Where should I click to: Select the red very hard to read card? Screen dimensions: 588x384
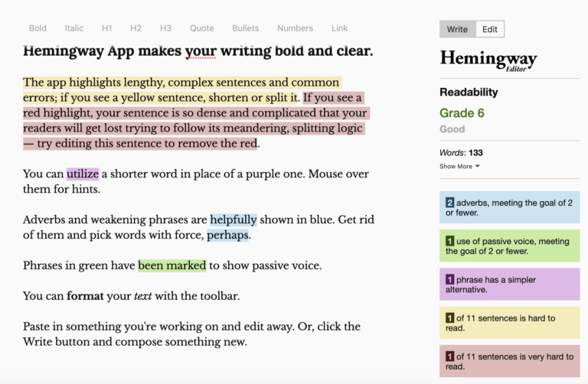point(510,361)
